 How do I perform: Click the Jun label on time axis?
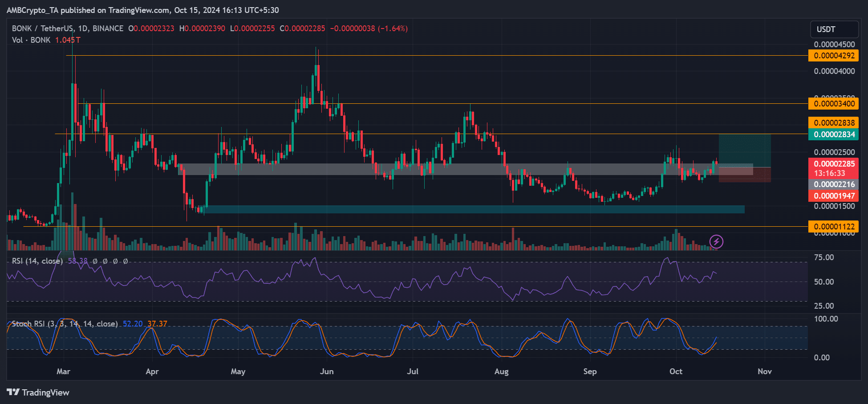click(x=327, y=371)
